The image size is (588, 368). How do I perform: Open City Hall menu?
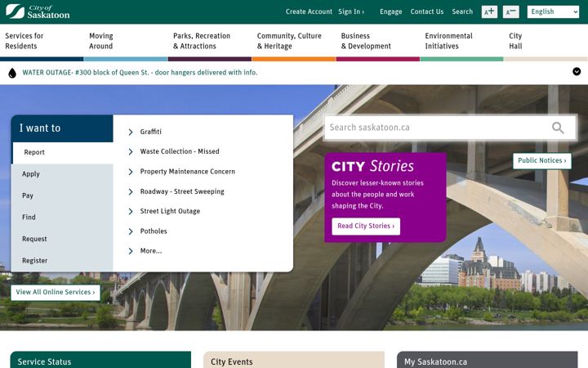515,41
